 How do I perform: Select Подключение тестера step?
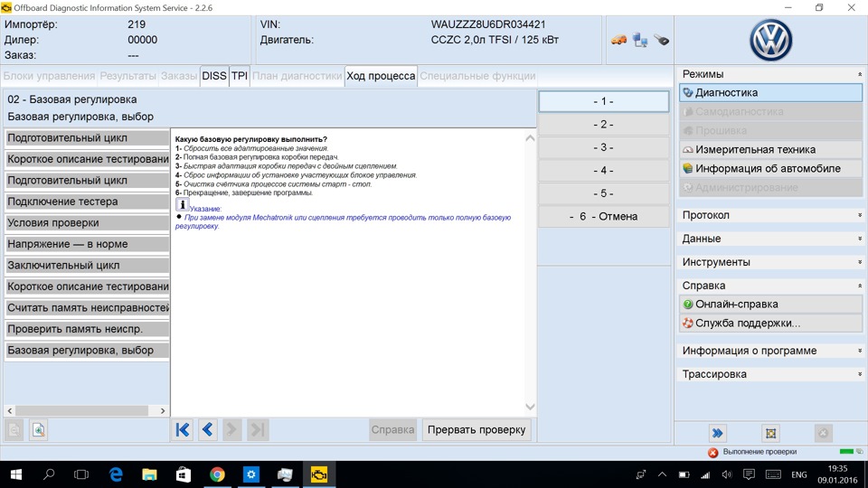pos(87,202)
